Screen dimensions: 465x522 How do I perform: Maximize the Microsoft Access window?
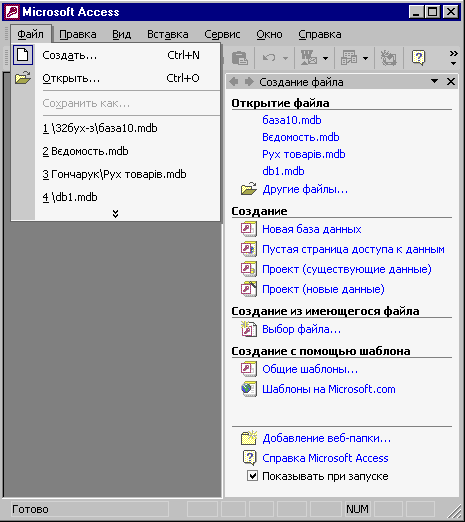(x=433, y=12)
